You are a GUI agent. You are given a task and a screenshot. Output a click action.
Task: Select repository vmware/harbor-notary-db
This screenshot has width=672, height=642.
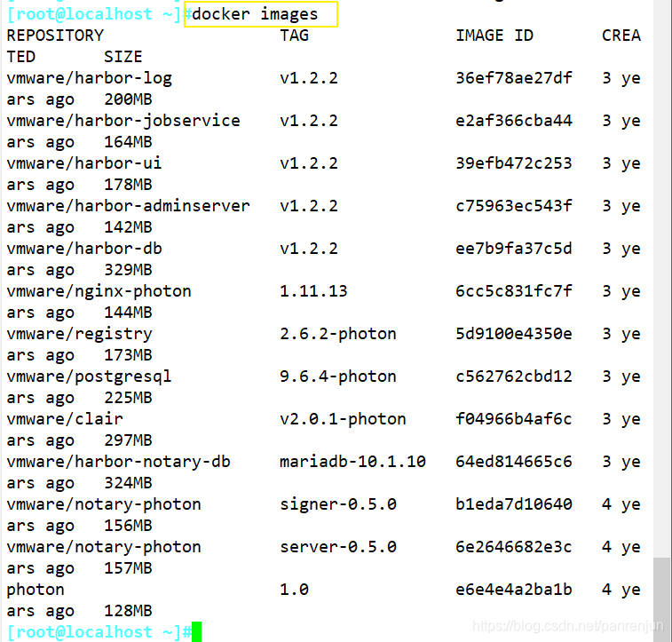118,462
